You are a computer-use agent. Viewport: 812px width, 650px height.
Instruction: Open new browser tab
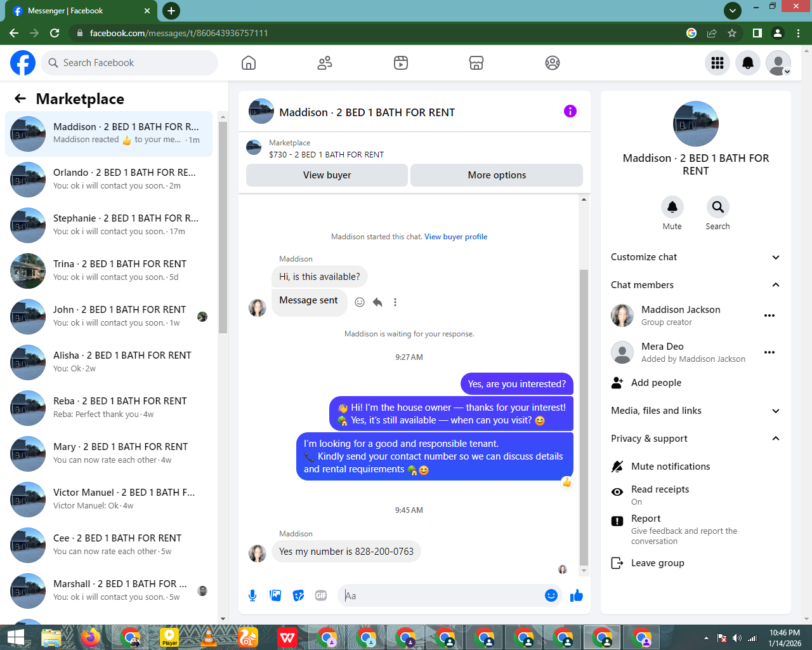(171, 10)
